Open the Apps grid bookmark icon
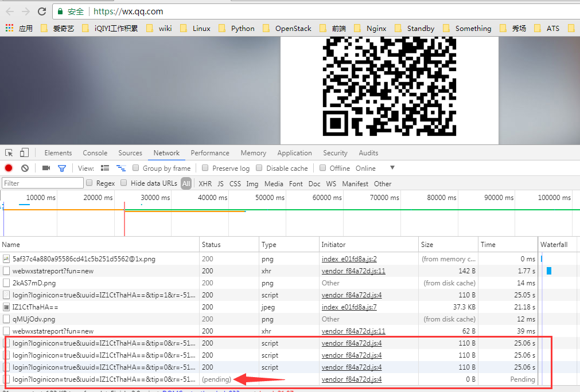The image size is (580, 392). coord(9,28)
